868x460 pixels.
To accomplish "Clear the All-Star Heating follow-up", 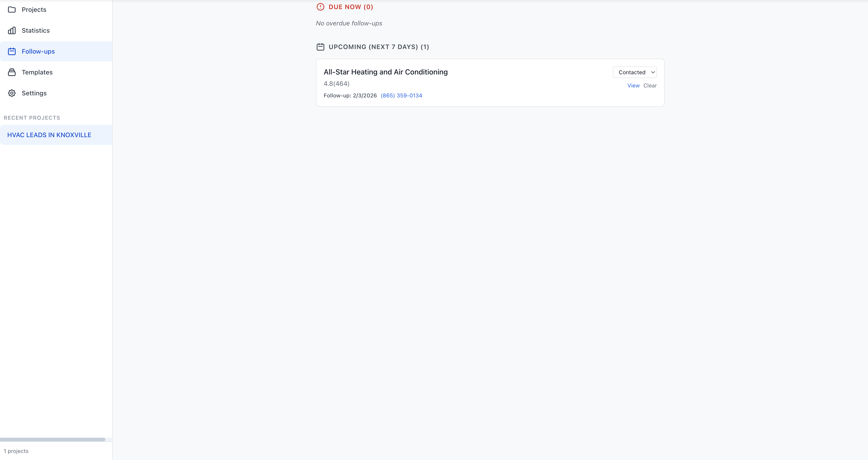I will click(x=650, y=86).
